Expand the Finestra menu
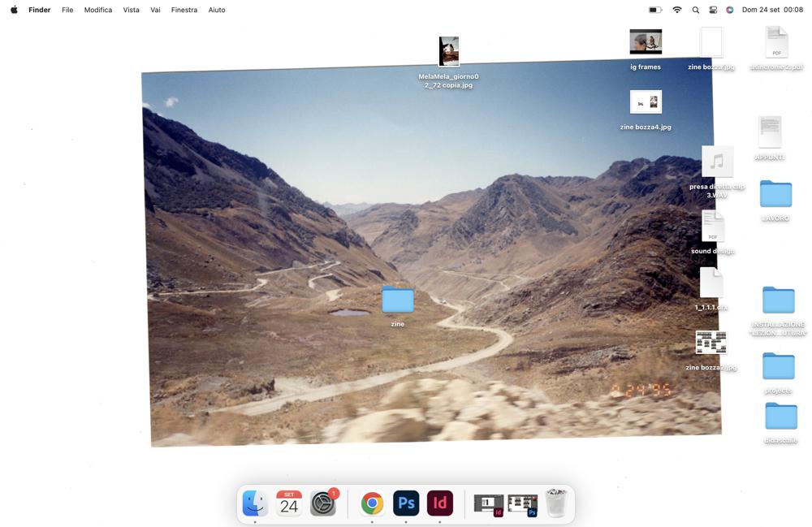Screen dimensions: 812x527 [x=184, y=10]
